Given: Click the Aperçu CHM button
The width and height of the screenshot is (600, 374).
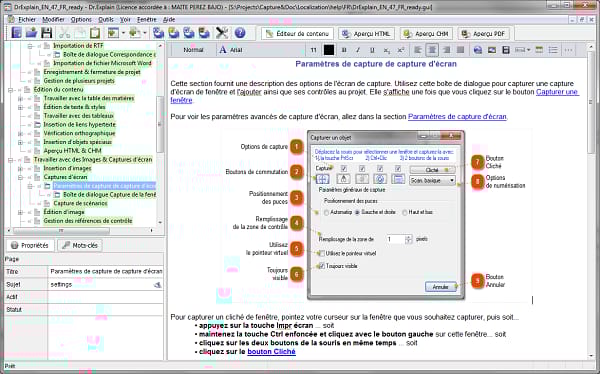Looking at the screenshot, I should point(426,34).
